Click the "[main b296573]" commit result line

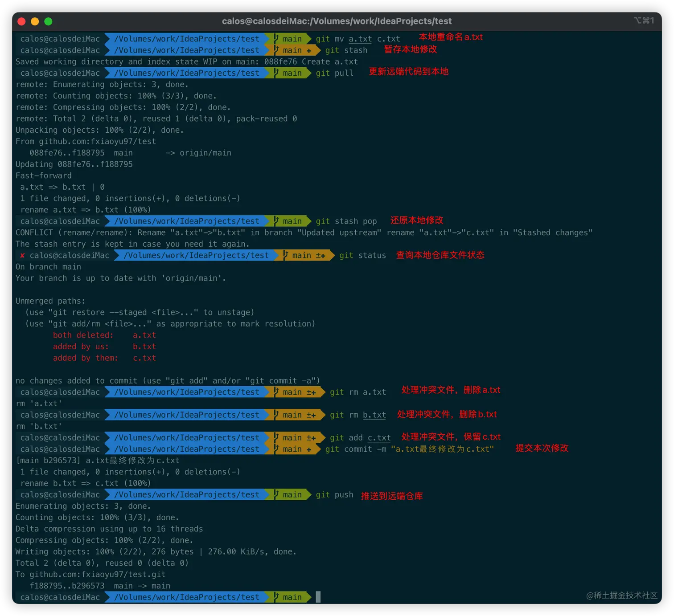click(97, 461)
